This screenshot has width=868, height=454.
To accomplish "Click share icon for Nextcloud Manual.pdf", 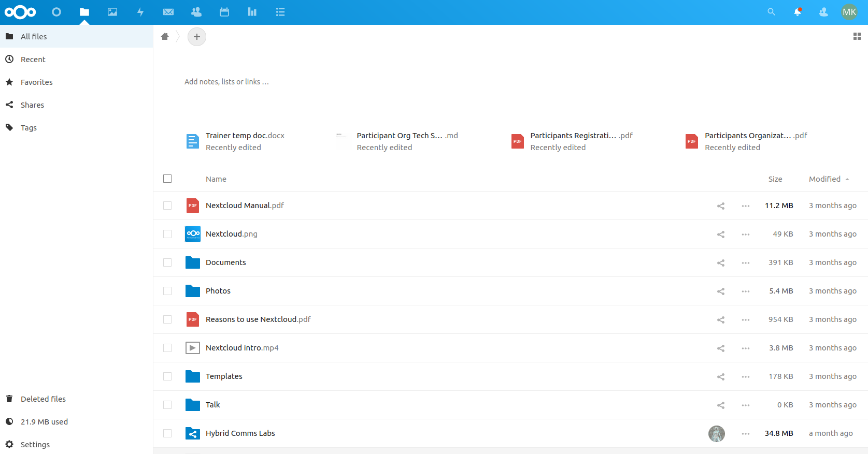I will (720, 206).
